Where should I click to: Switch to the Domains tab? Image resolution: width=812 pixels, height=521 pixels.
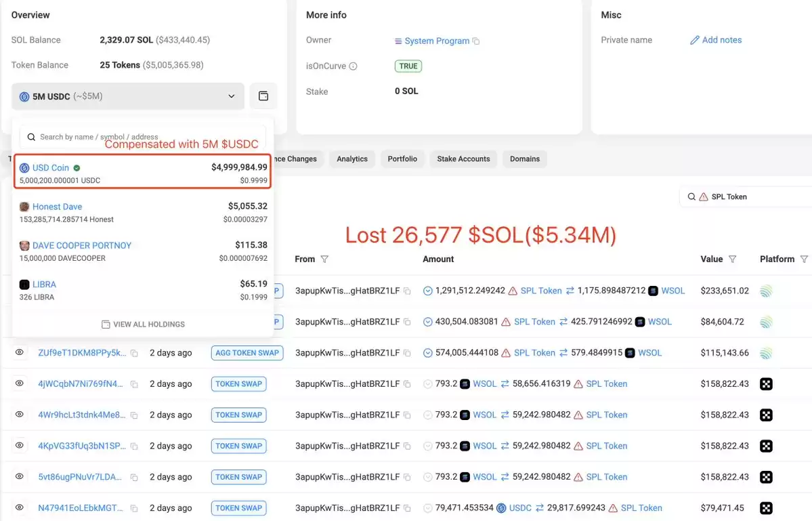click(525, 159)
